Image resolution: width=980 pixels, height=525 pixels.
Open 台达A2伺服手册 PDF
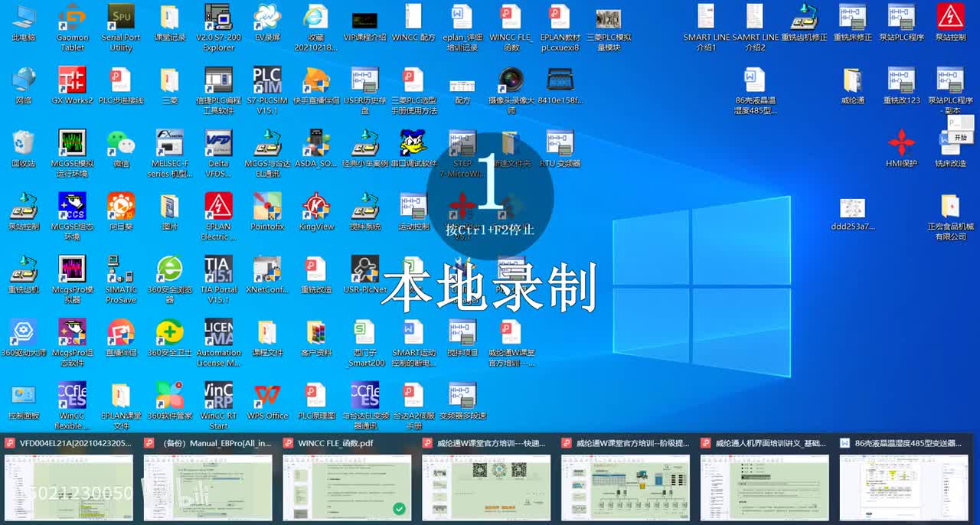click(x=413, y=406)
